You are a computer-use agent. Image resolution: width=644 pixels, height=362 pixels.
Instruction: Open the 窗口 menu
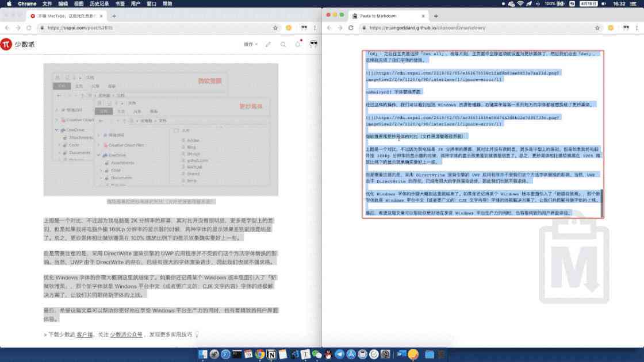(x=152, y=3)
